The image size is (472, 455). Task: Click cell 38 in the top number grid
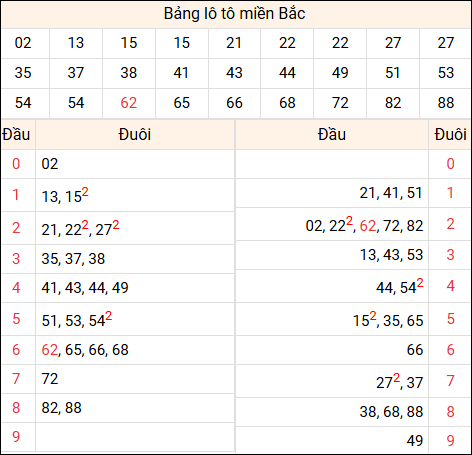point(129,73)
